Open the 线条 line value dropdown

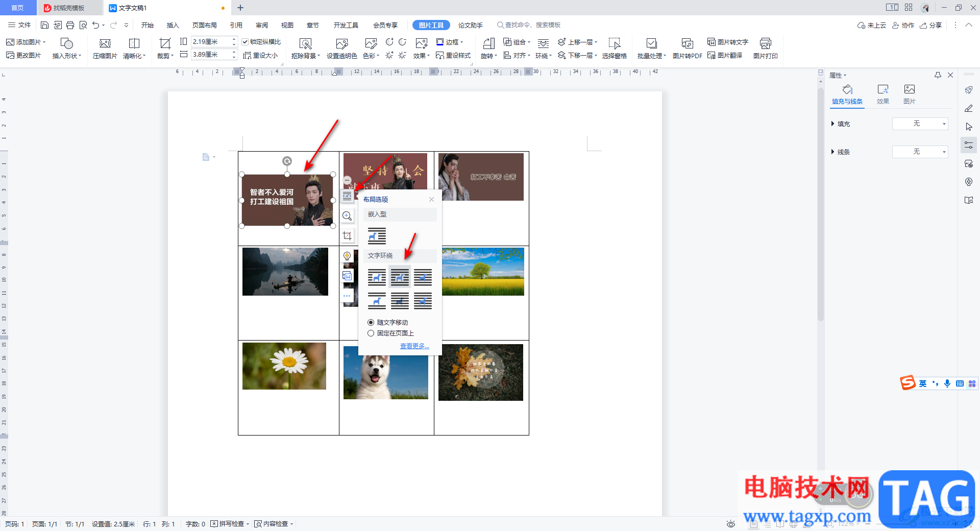(x=920, y=152)
